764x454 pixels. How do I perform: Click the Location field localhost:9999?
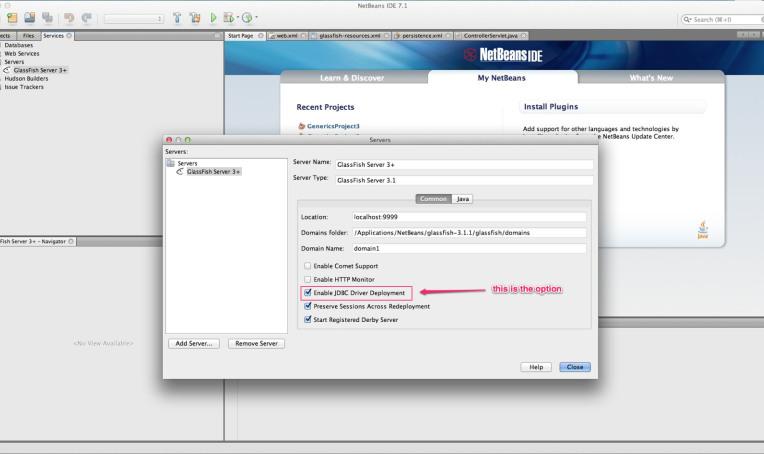click(469, 217)
